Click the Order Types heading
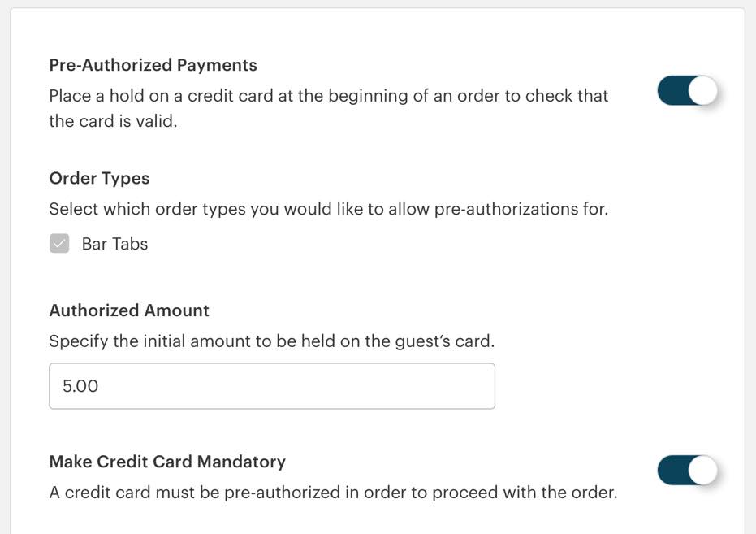 click(99, 178)
